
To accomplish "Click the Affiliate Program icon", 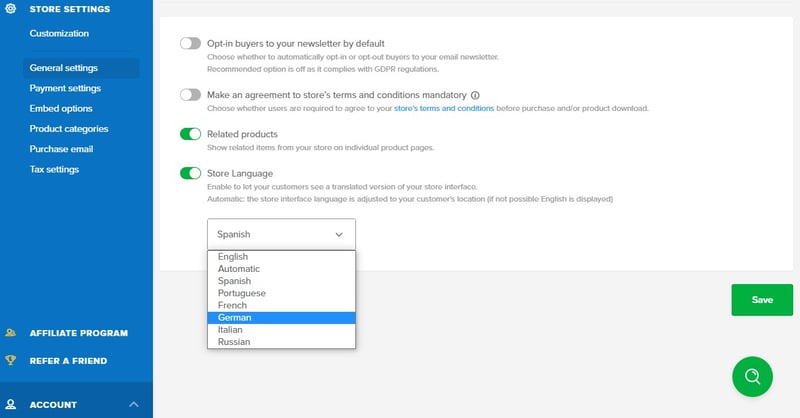I will pos(11,333).
